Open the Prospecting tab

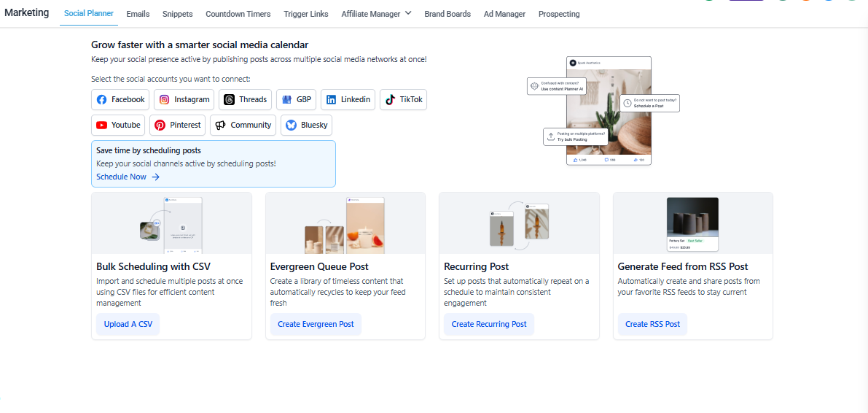[559, 15]
